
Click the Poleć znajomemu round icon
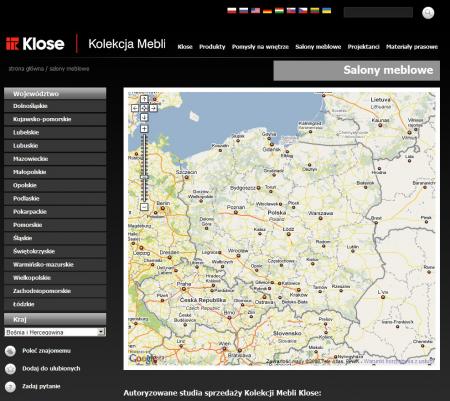pos(10,351)
